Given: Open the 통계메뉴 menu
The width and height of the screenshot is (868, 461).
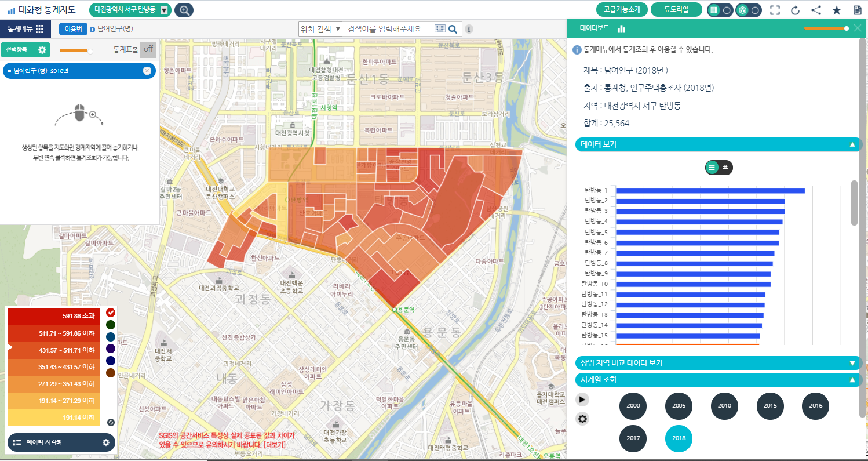Looking at the screenshot, I should tap(25, 29).
